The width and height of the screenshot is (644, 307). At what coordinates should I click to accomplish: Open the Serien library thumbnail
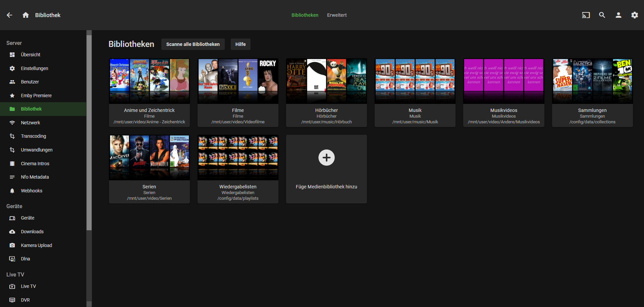[x=149, y=158]
